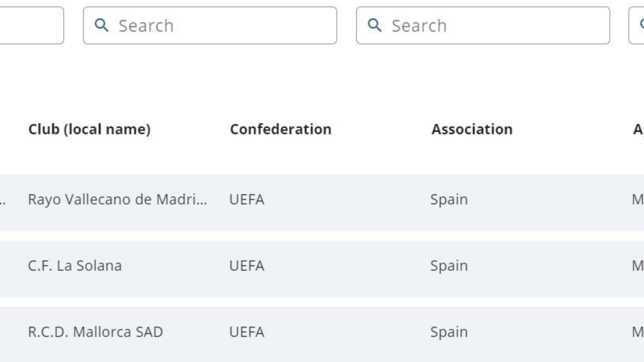Select the R.C.D. Mallorca SAD club entry
This screenshot has width=644, height=362.
(x=96, y=332)
